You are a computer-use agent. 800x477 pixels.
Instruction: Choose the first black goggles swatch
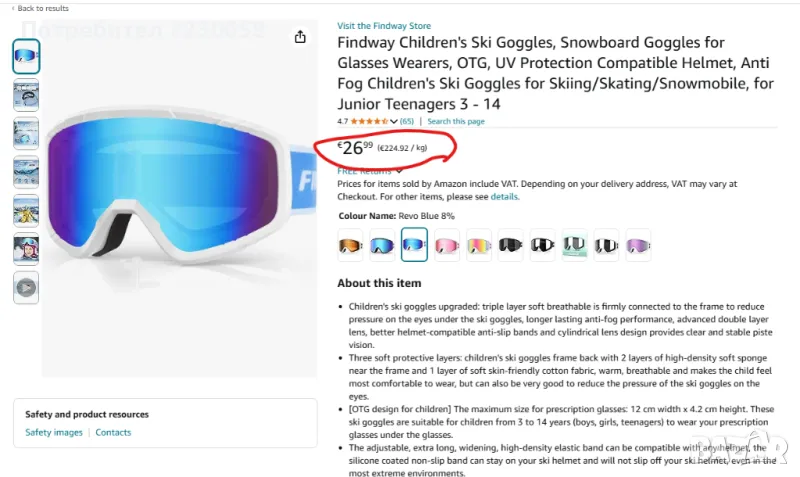[x=510, y=244]
